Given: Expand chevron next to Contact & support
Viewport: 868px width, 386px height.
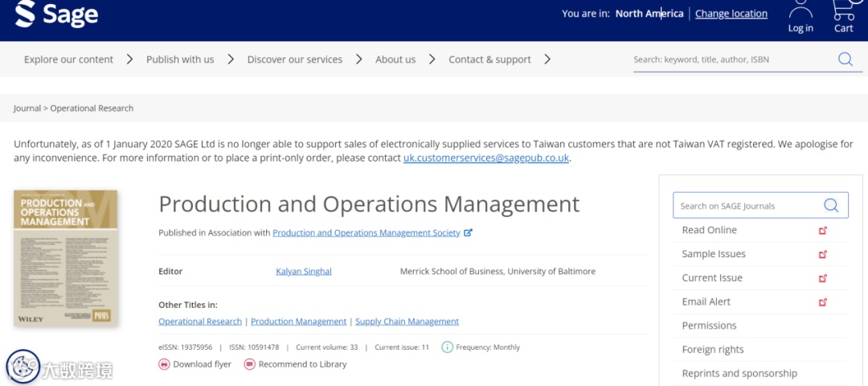Looking at the screenshot, I should [547, 60].
